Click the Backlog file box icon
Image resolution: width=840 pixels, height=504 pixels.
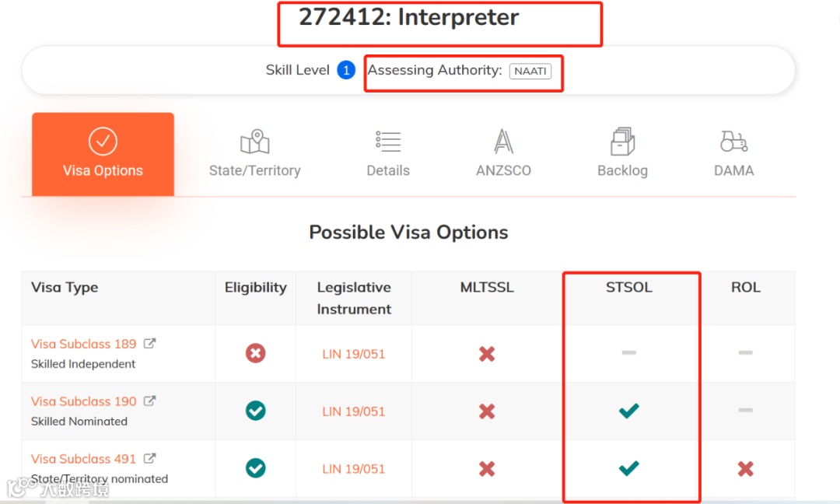click(622, 142)
